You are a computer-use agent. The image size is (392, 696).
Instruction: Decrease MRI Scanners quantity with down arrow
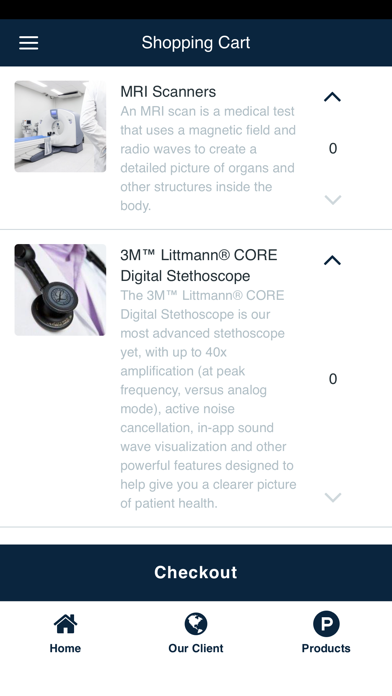coord(333,200)
